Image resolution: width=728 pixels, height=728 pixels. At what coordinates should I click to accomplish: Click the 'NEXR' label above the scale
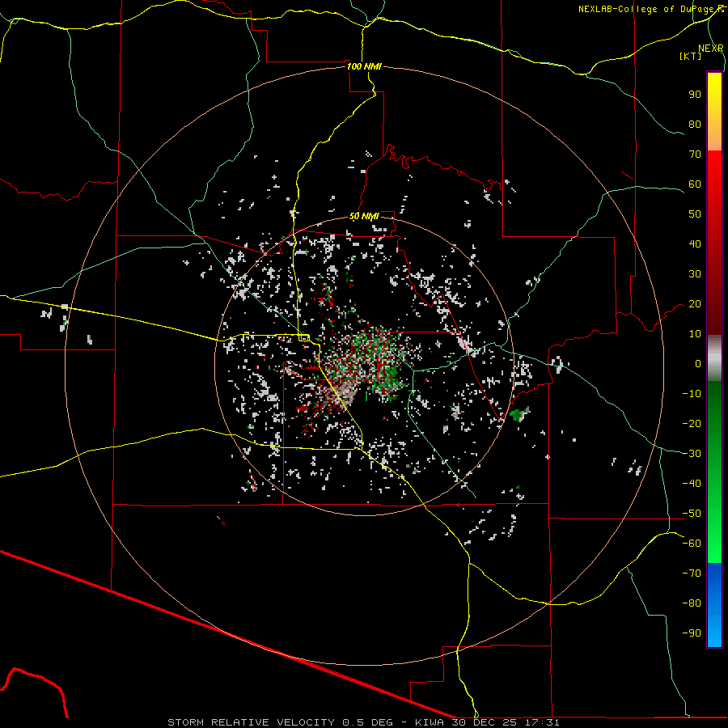pos(710,49)
